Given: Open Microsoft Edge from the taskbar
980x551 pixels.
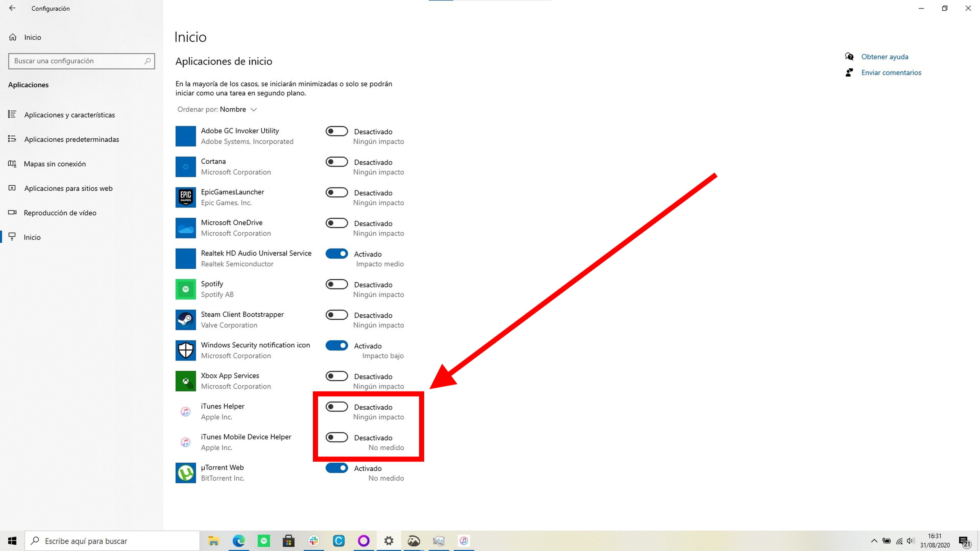Looking at the screenshot, I should pyautogui.click(x=239, y=541).
